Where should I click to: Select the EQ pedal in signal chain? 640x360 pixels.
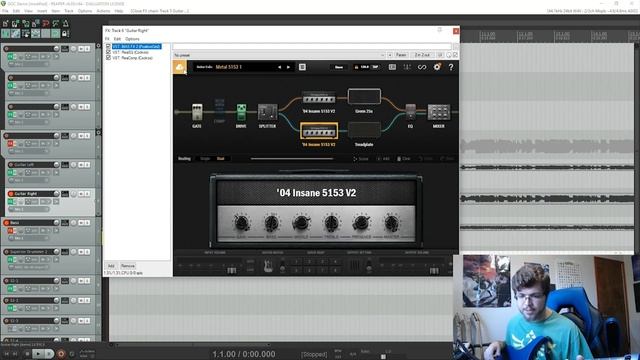[410, 112]
